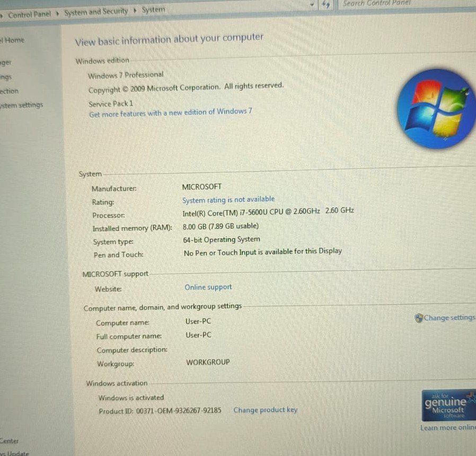Click the 64-bit Operating System value

(x=222, y=240)
